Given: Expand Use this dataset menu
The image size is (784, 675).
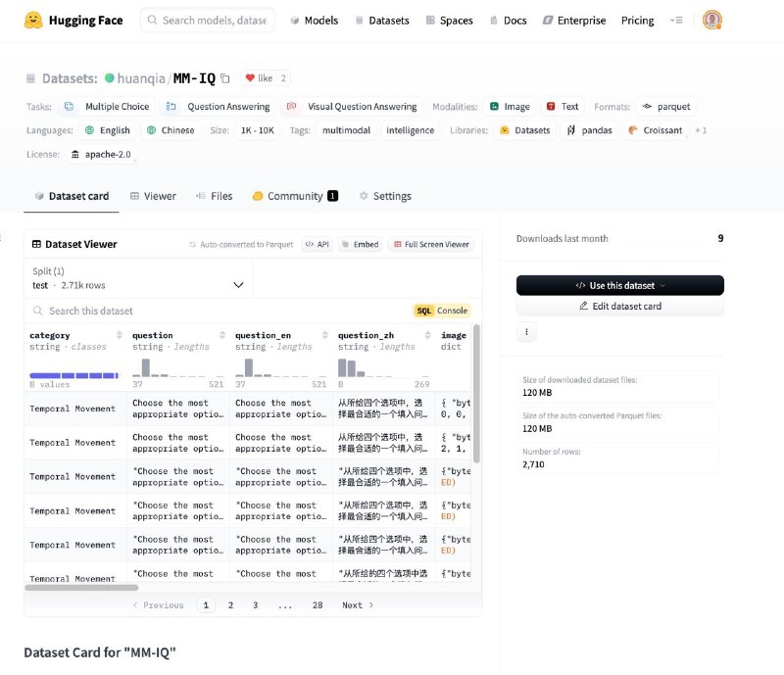Looking at the screenshot, I should coord(620,285).
